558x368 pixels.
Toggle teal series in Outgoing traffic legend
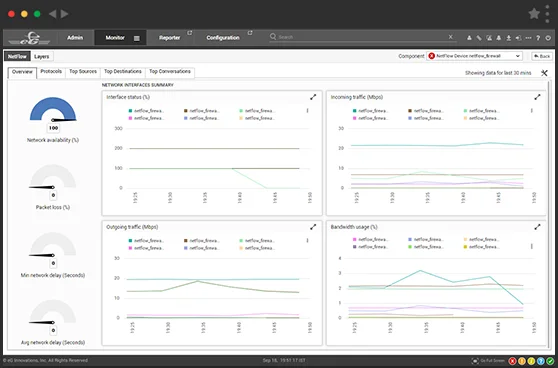tap(130, 241)
